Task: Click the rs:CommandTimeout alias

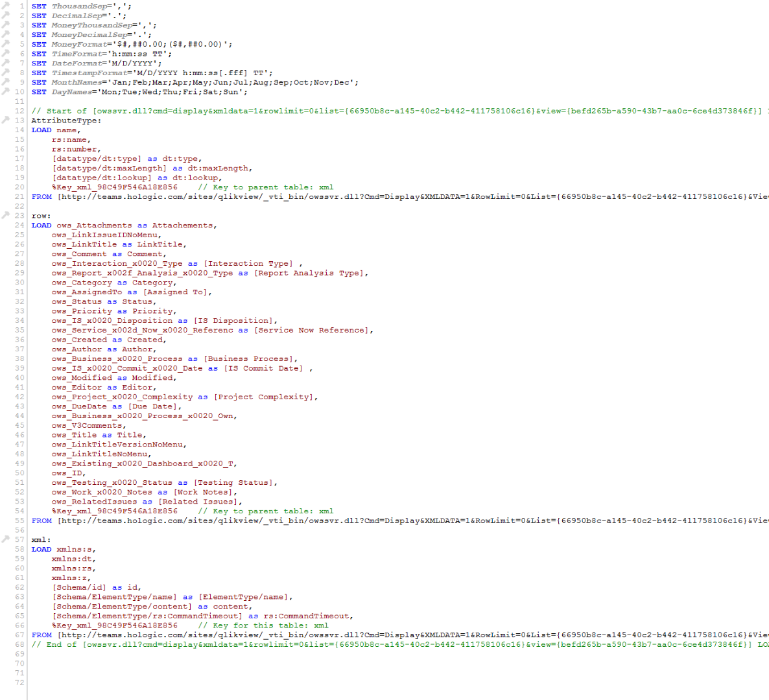Action: tap(307, 616)
